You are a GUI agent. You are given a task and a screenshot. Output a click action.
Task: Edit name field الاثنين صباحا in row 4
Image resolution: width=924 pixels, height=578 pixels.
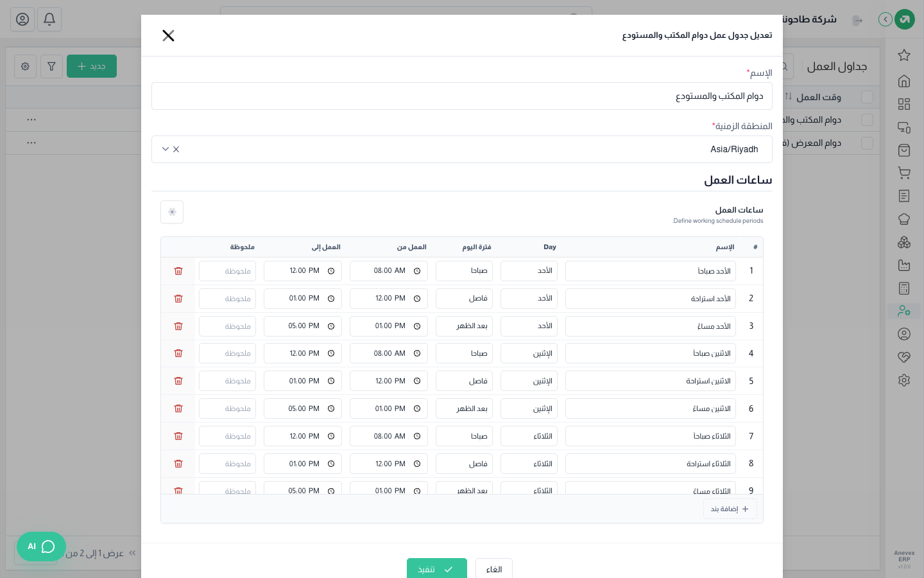coord(651,353)
